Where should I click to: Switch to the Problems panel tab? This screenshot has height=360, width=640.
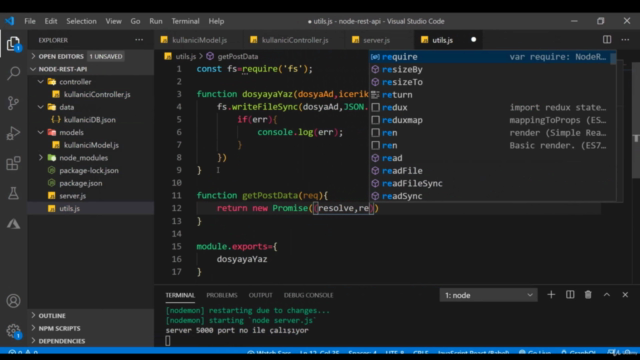pos(222,295)
